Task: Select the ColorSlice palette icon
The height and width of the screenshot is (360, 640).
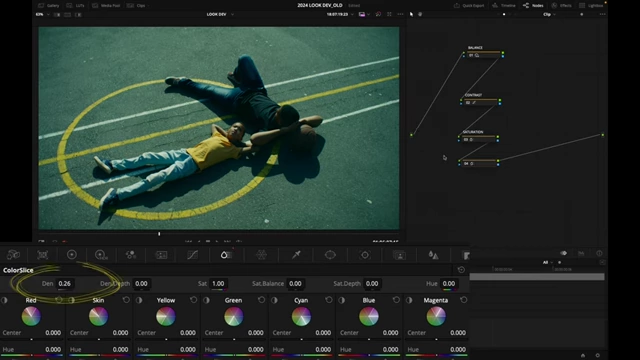Action: click(226, 255)
